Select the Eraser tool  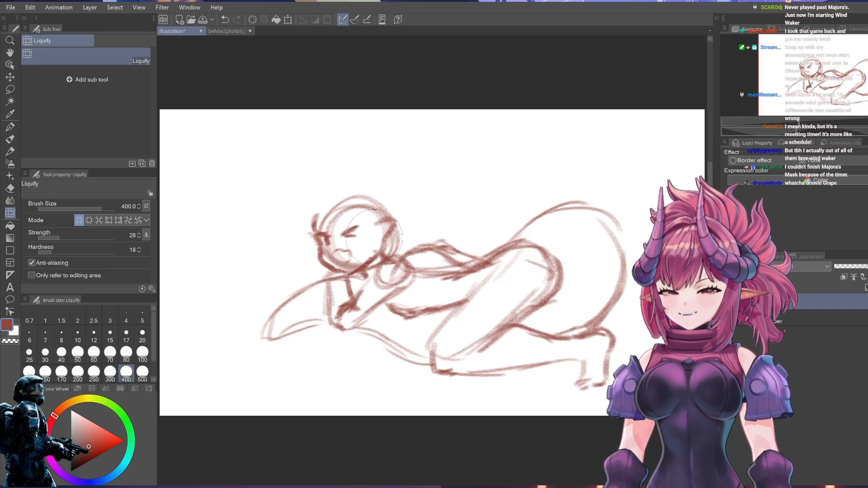[10, 188]
